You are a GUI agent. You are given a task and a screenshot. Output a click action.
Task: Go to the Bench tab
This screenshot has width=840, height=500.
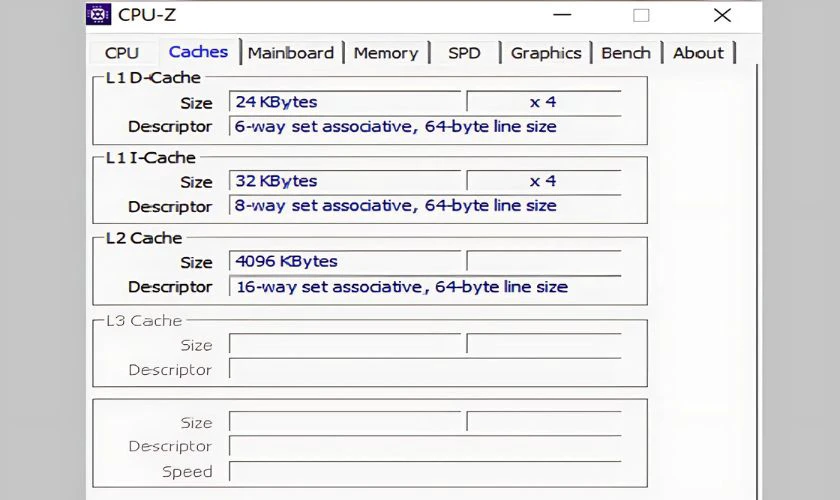[x=626, y=53]
